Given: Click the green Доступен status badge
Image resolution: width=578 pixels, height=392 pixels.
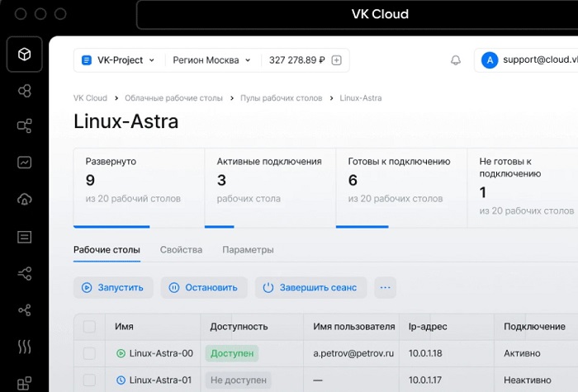Looking at the screenshot, I should click(x=232, y=353).
